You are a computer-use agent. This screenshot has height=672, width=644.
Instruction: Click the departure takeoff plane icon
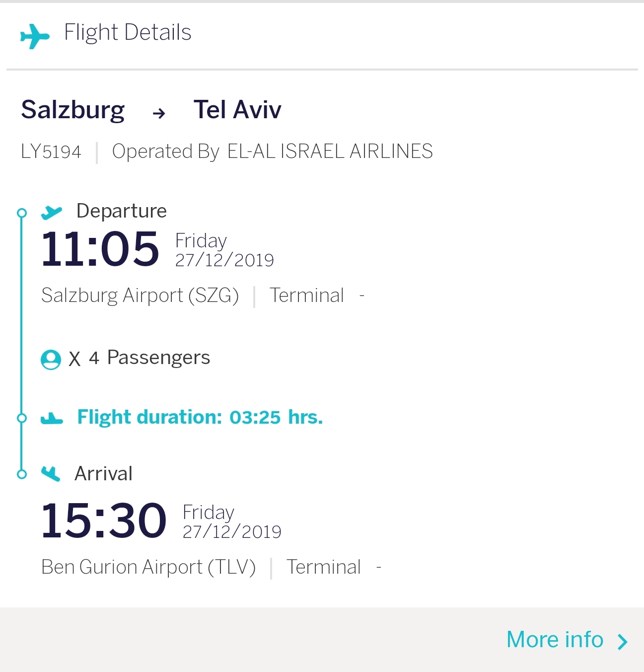[51, 212]
